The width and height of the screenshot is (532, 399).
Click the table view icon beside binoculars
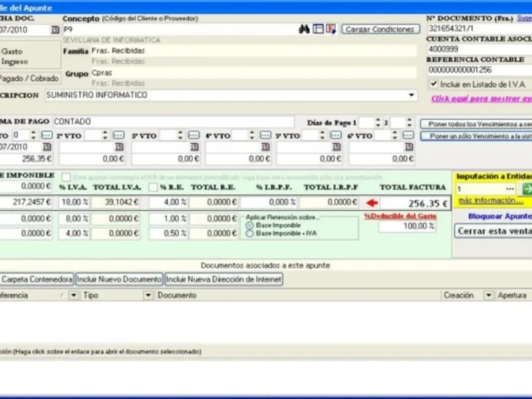[x=318, y=29]
